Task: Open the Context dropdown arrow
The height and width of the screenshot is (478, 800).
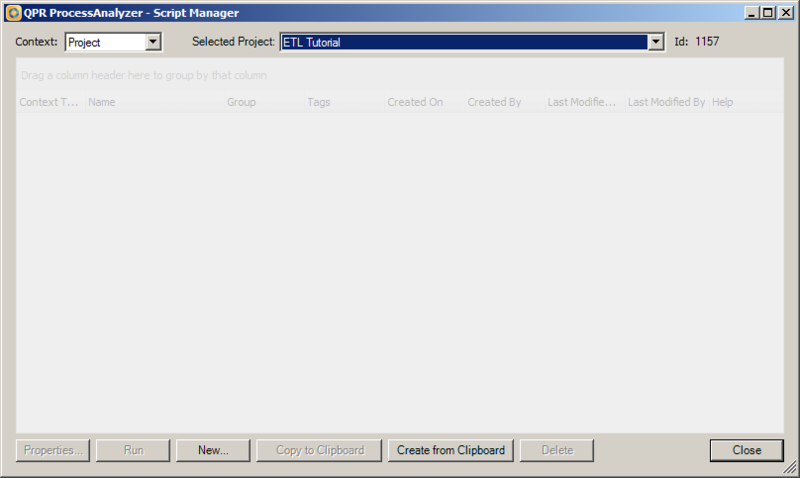Action: [153, 42]
